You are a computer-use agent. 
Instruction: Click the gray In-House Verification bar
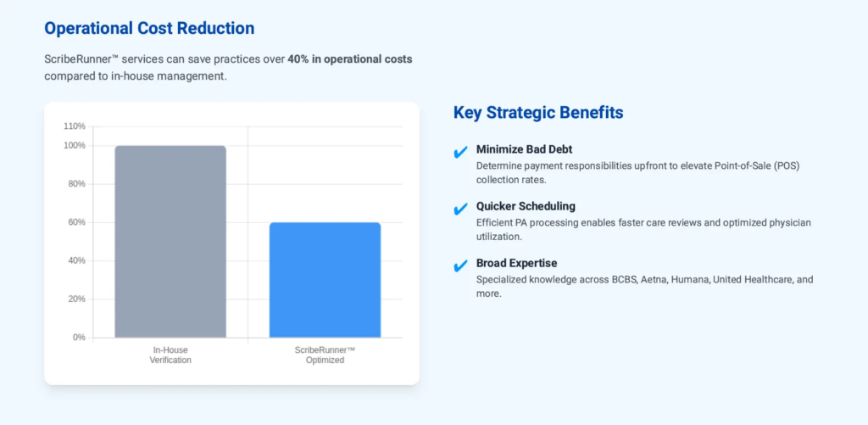coord(170,242)
